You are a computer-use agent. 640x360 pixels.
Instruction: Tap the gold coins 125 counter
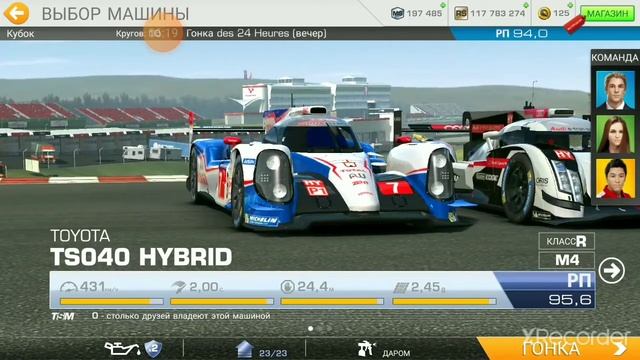tap(553, 13)
